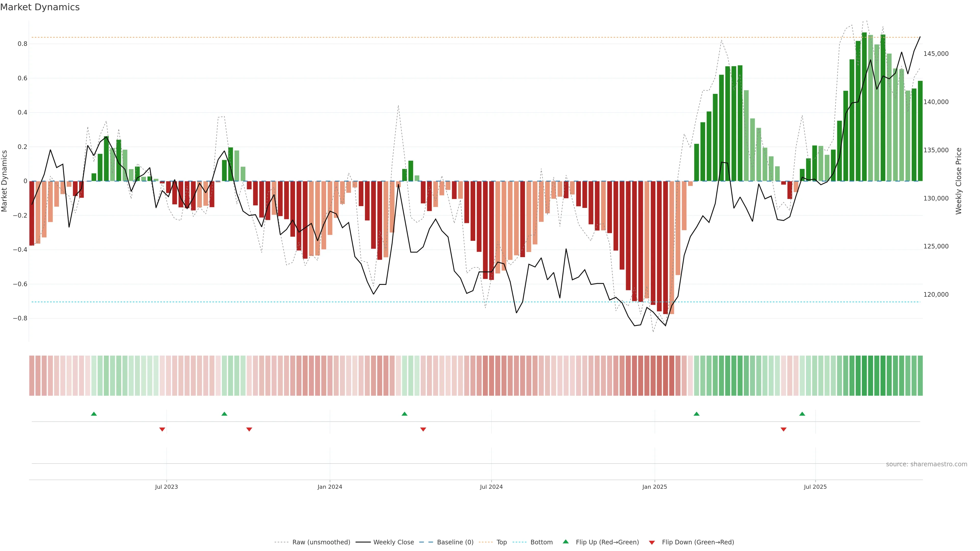
Task: Click the earliest green flip-up triangle marker
Action: (x=94, y=414)
